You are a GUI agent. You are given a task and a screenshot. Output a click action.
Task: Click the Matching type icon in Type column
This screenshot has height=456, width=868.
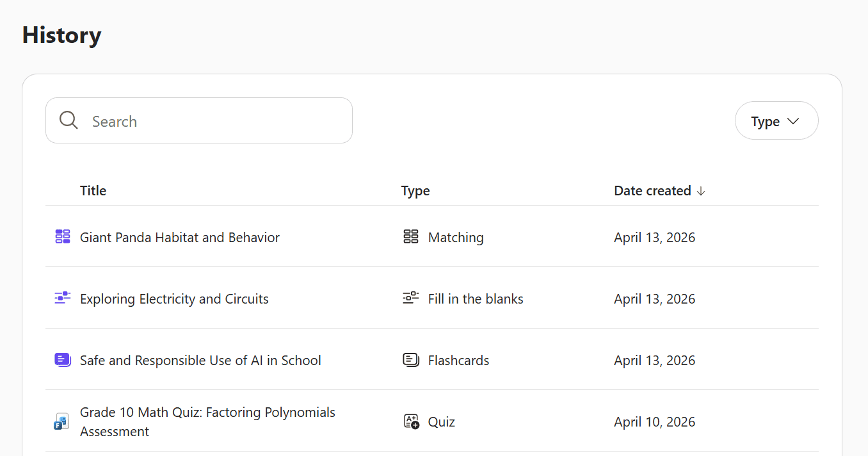tap(411, 237)
